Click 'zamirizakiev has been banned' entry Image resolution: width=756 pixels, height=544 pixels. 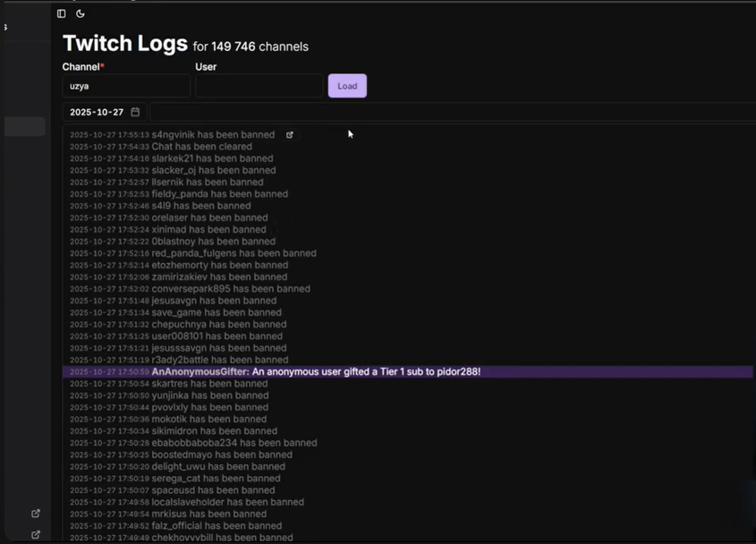click(219, 276)
